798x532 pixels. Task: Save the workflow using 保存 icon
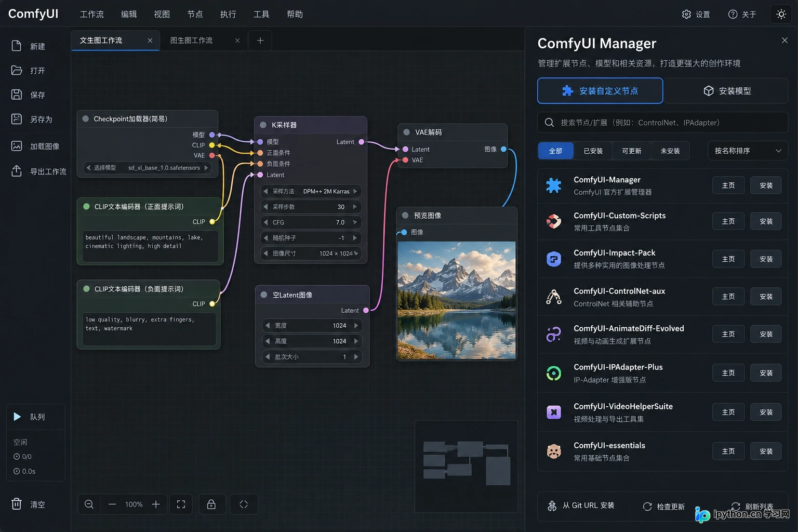click(x=17, y=95)
